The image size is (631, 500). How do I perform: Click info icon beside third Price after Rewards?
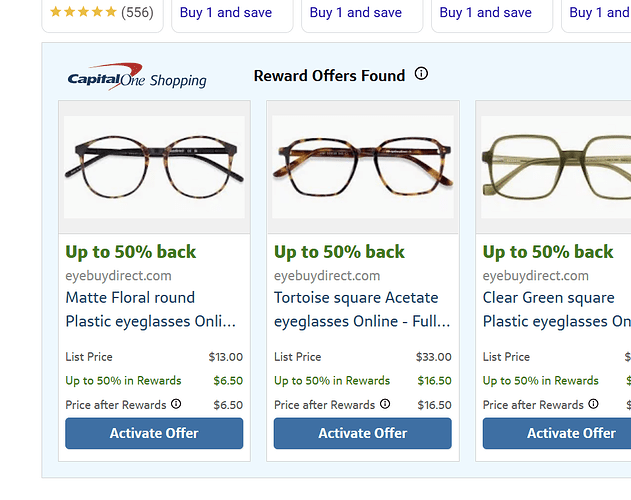(x=594, y=404)
